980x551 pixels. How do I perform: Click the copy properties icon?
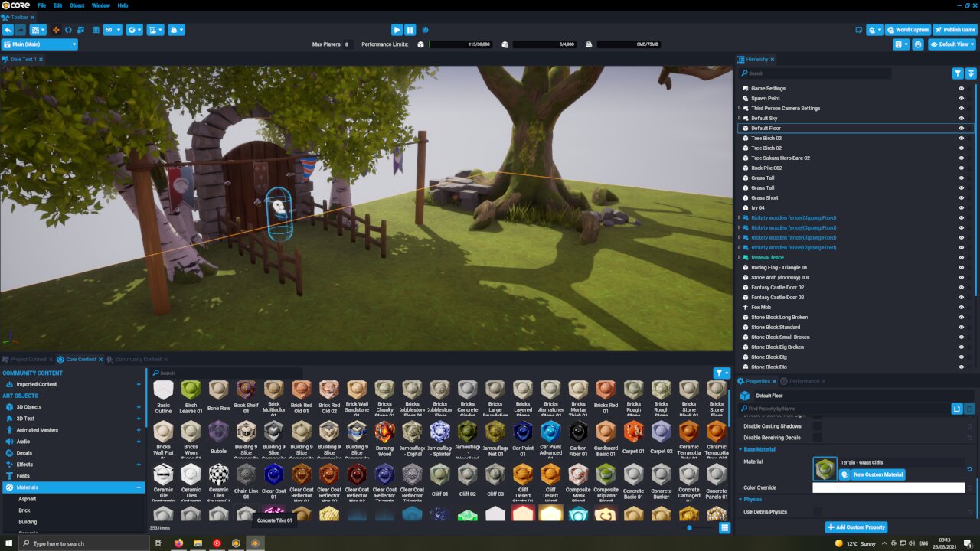click(x=957, y=409)
